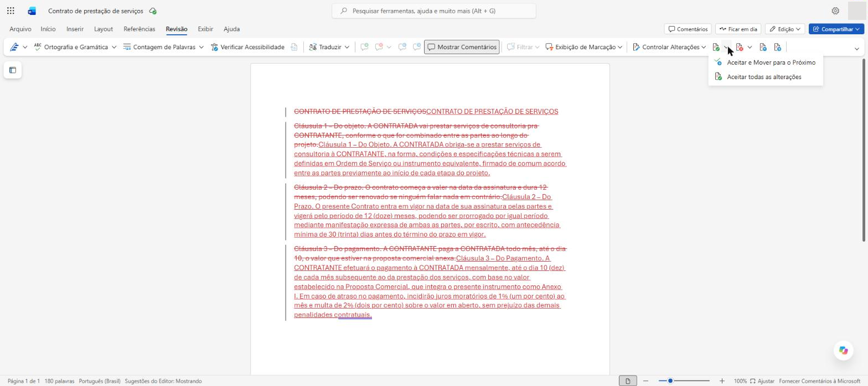Viewport: 868px width, 386px height.
Task: Select the Revisão tab
Action: click(x=177, y=29)
